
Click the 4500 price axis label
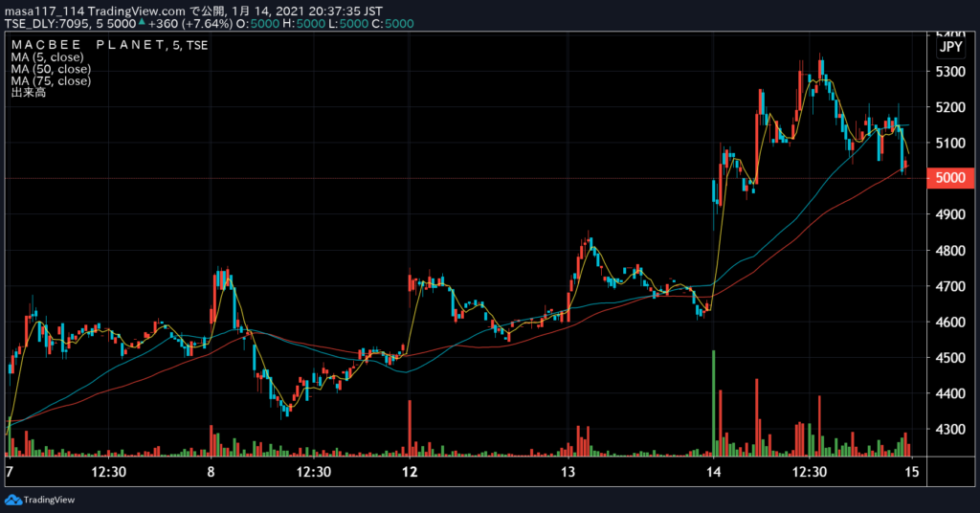point(950,358)
